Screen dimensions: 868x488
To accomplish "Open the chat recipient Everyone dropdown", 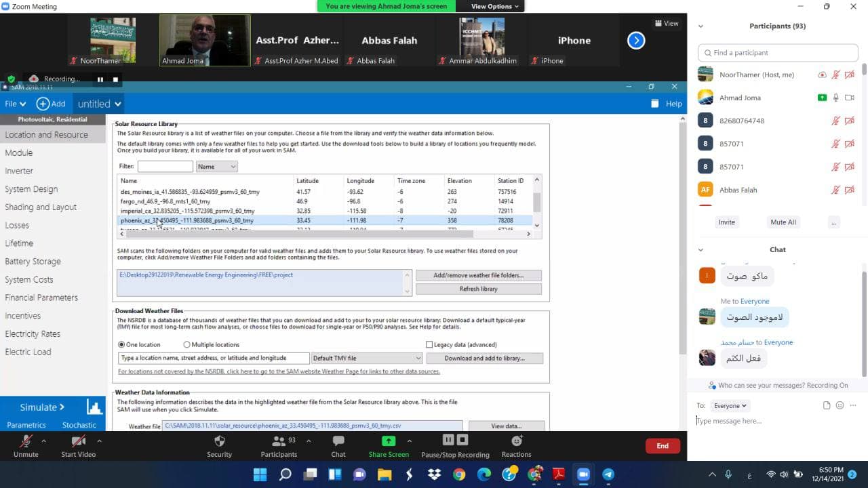I will tap(730, 406).
